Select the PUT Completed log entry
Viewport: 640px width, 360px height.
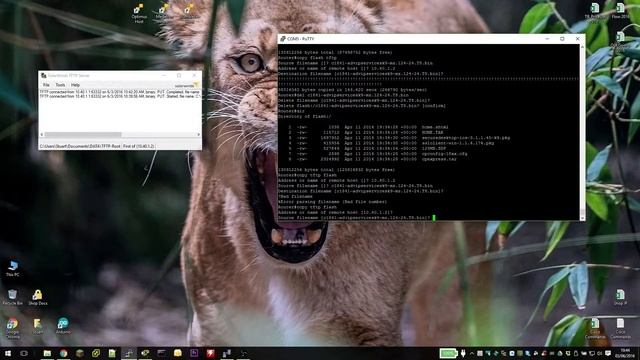click(120, 92)
